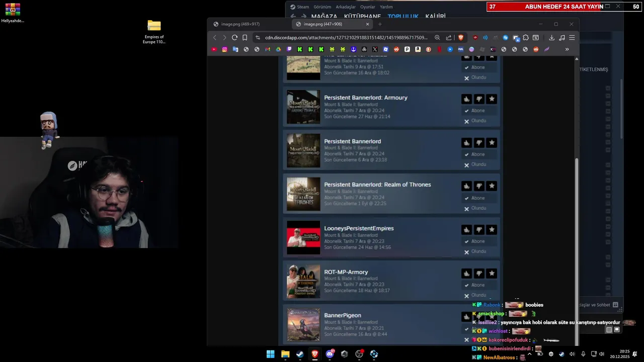Show more bookmarks chevron
Viewport: 644px width, 362px height.
[567, 49]
